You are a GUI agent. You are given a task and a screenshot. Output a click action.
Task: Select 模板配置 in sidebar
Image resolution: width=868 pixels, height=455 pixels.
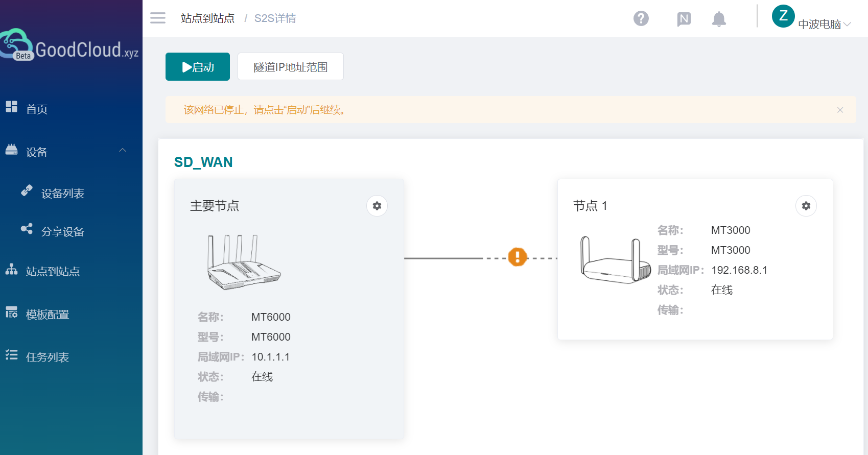click(48, 315)
